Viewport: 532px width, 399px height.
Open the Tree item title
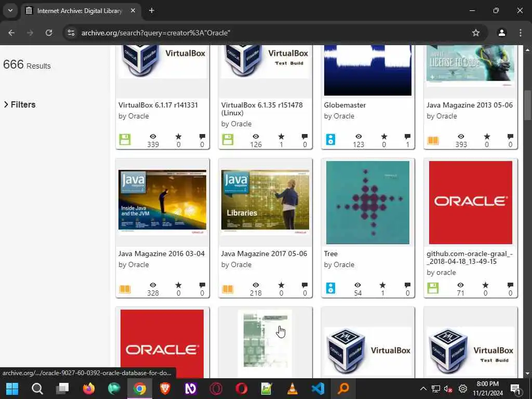(331, 254)
